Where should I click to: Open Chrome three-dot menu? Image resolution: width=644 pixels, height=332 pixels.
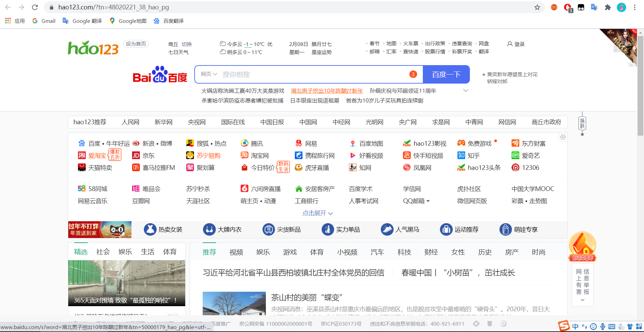tap(635, 7)
